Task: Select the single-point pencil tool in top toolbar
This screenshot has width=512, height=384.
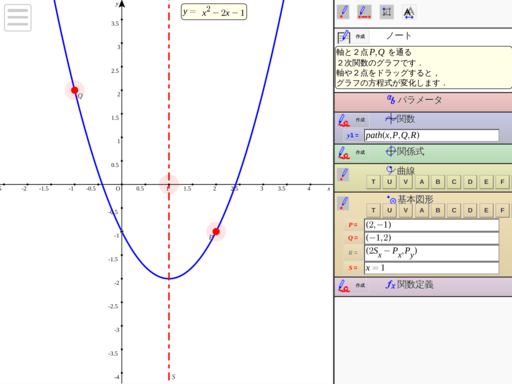Action: click(x=343, y=12)
